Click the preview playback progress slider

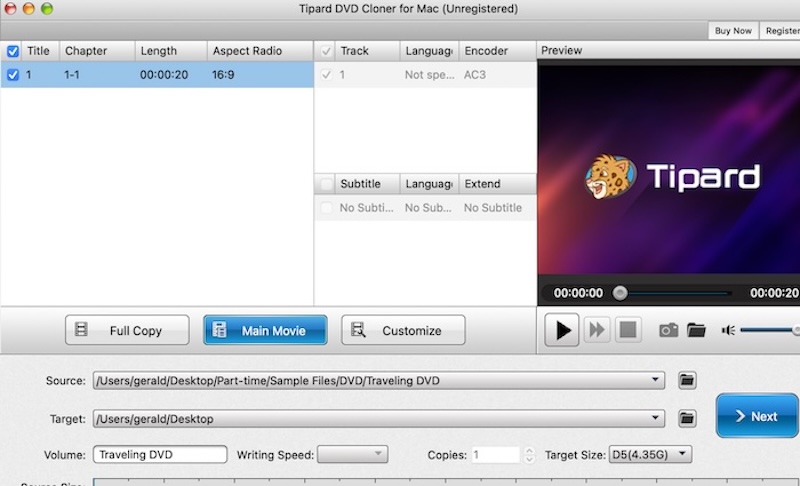[x=675, y=293]
